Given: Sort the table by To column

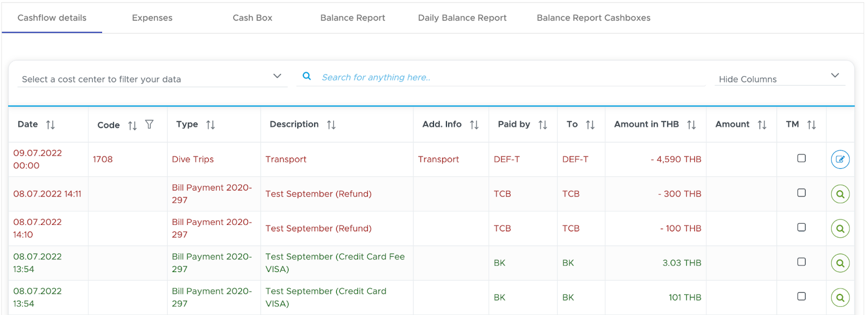Looking at the screenshot, I should pos(590,125).
